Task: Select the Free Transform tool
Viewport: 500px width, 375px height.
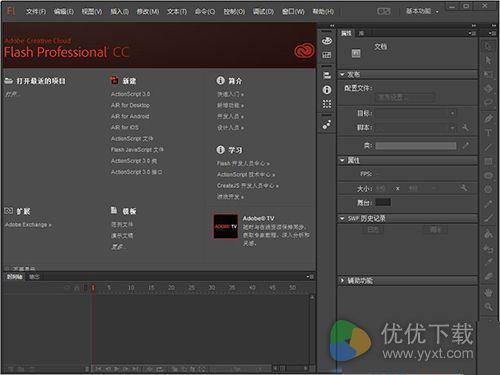Action: [x=488, y=74]
